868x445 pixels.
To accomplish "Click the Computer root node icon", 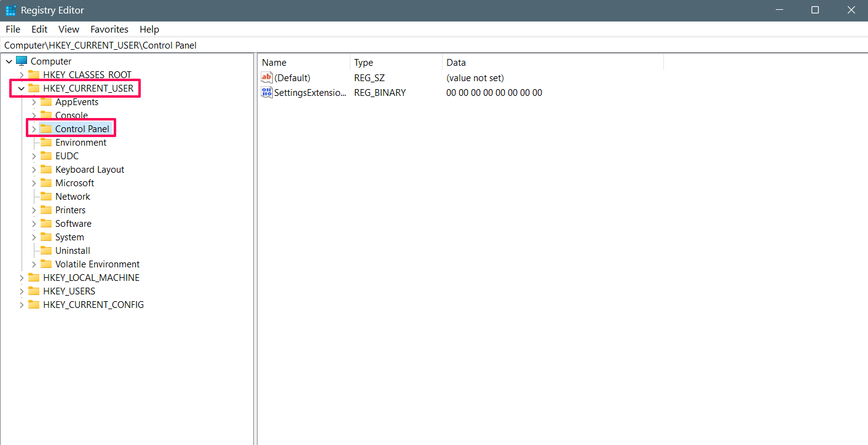I will tap(22, 61).
